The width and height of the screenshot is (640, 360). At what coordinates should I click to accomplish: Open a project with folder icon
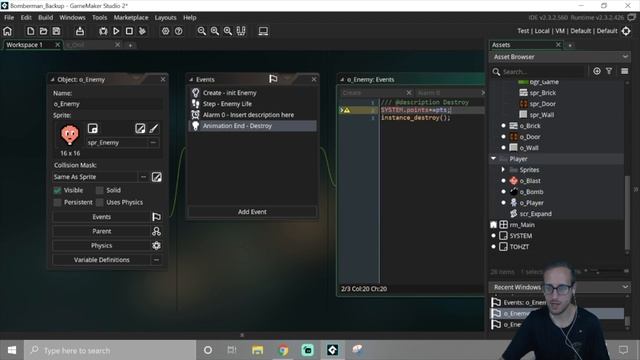[x=43, y=31]
